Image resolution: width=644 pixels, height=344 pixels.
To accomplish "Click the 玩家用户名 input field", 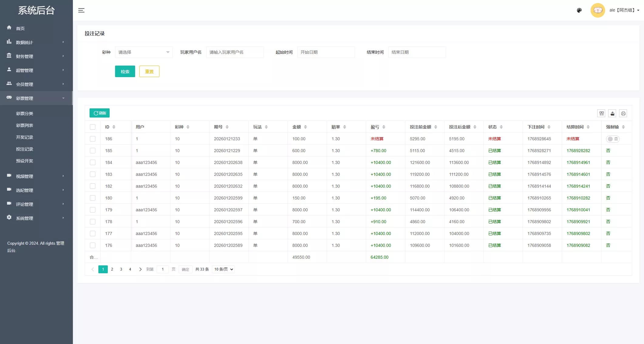I will click(x=235, y=52).
